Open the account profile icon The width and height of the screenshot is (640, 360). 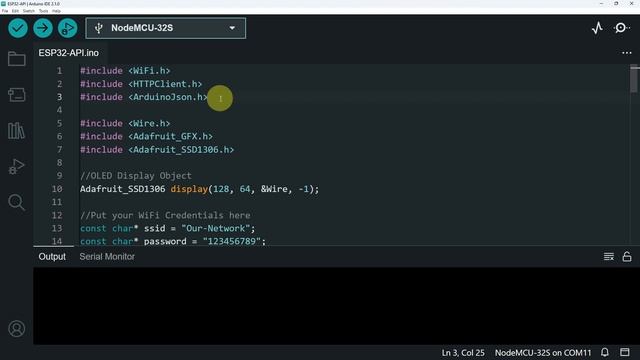[x=17, y=329]
